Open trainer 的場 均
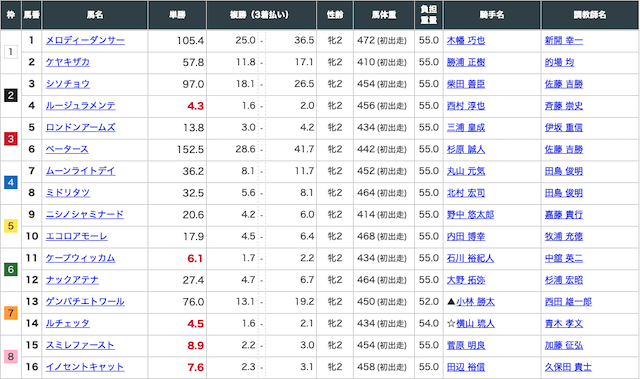 [559, 62]
